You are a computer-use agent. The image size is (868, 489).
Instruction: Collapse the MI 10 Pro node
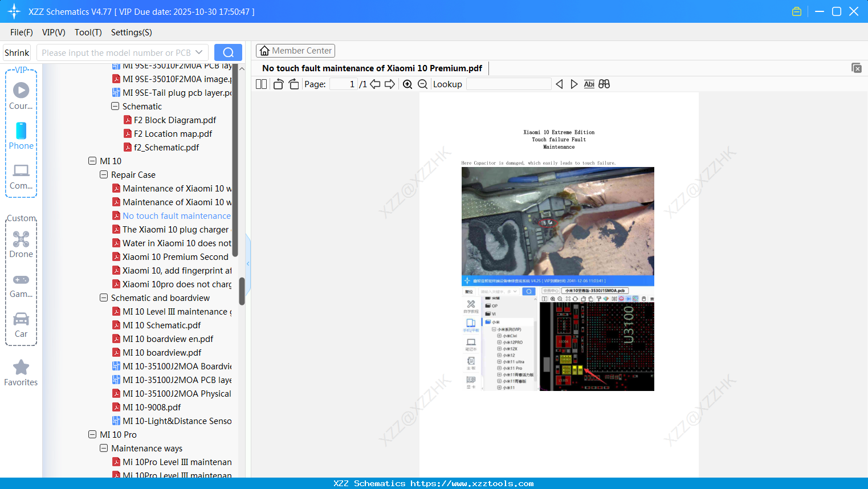92,434
